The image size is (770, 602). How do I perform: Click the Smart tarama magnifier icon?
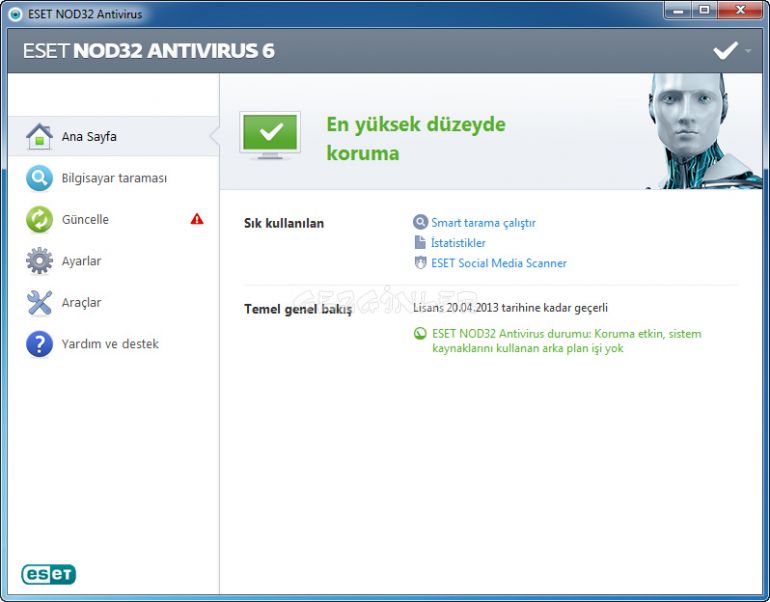coord(420,222)
